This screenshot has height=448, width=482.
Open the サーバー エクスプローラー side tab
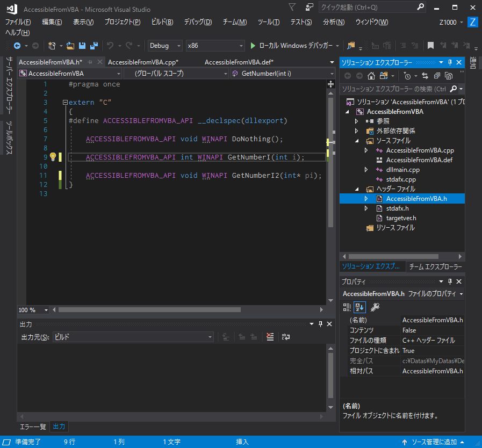(9, 86)
